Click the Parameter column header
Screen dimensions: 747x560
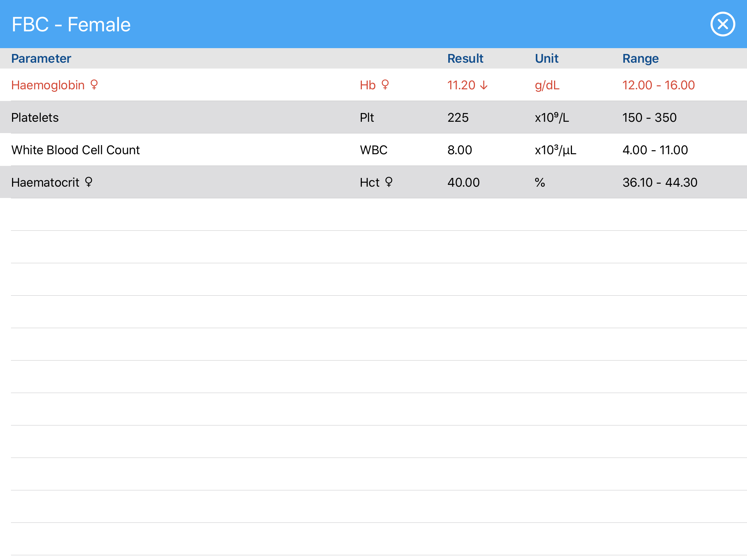click(41, 58)
